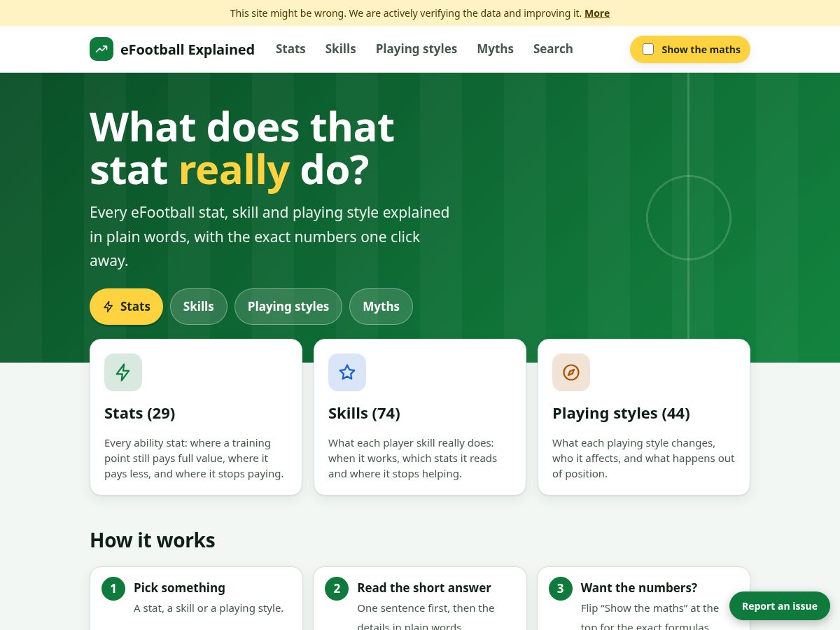Click the eFootball Explained site title
This screenshot has height=630, width=840.
(x=188, y=50)
